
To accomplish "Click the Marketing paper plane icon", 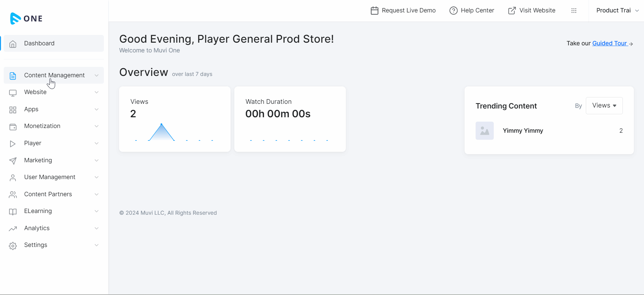I will pyautogui.click(x=13, y=161).
